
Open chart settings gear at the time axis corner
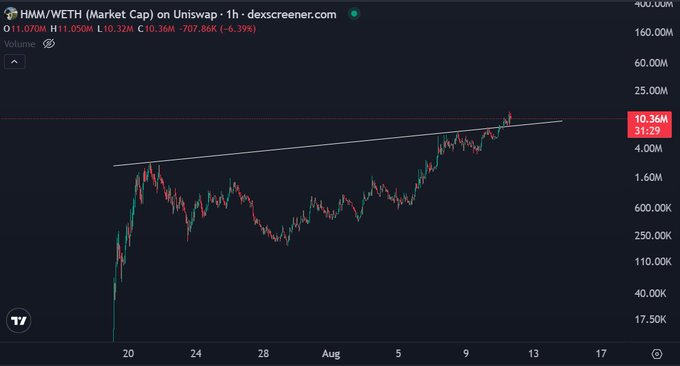coord(657,354)
